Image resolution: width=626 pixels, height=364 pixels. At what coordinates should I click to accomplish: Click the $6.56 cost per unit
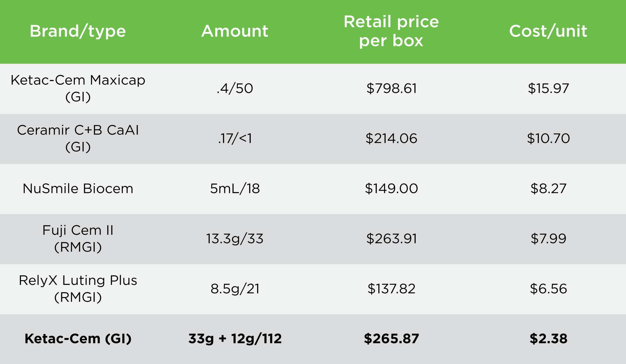click(x=548, y=289)
